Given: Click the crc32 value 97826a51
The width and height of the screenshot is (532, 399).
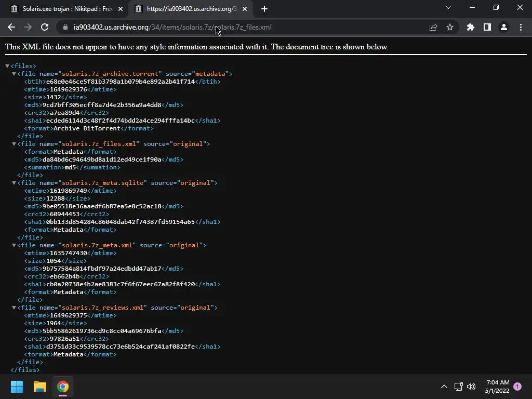Looking at the screenshot, I should coord(65,339).
